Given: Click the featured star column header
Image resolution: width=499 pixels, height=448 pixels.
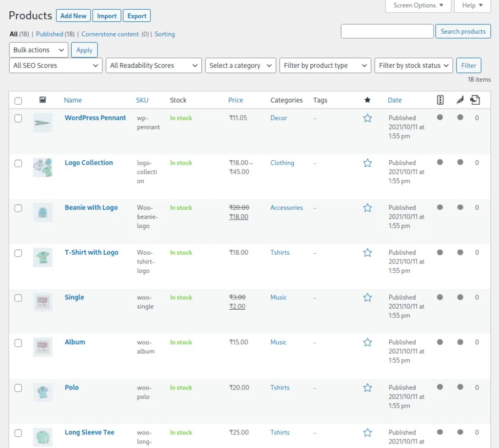Looking at the screenshot, I should (367, 100).
